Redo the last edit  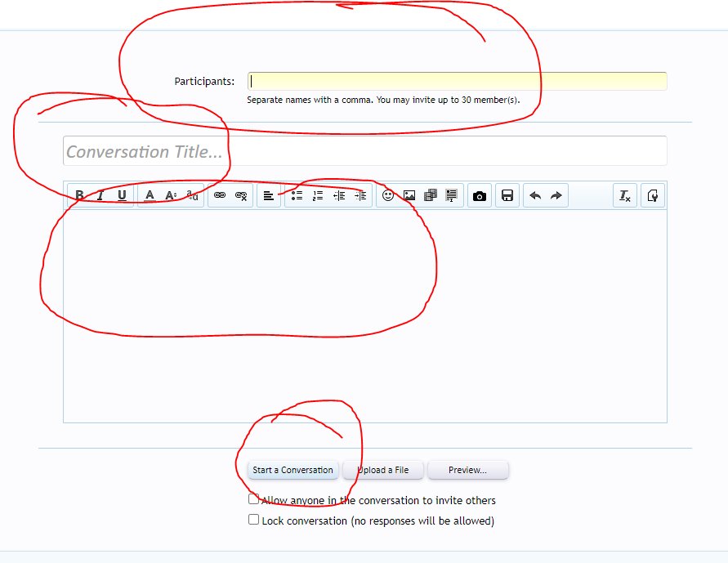556,195
